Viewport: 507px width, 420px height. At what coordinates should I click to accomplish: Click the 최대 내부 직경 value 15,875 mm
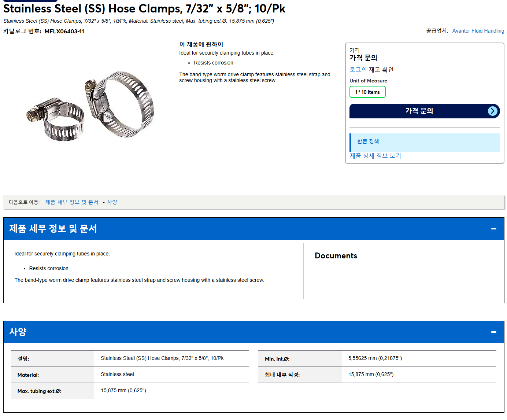371,375
